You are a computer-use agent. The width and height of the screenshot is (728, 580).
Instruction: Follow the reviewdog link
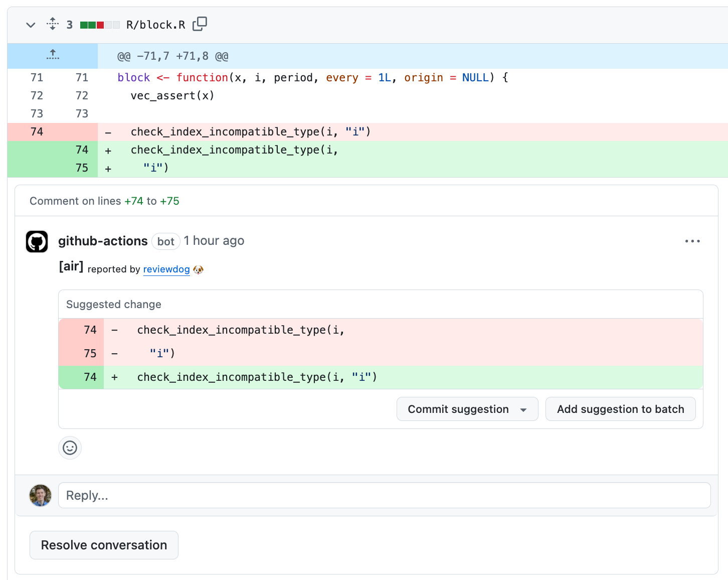pyautogui.click(x=166, y=269)
